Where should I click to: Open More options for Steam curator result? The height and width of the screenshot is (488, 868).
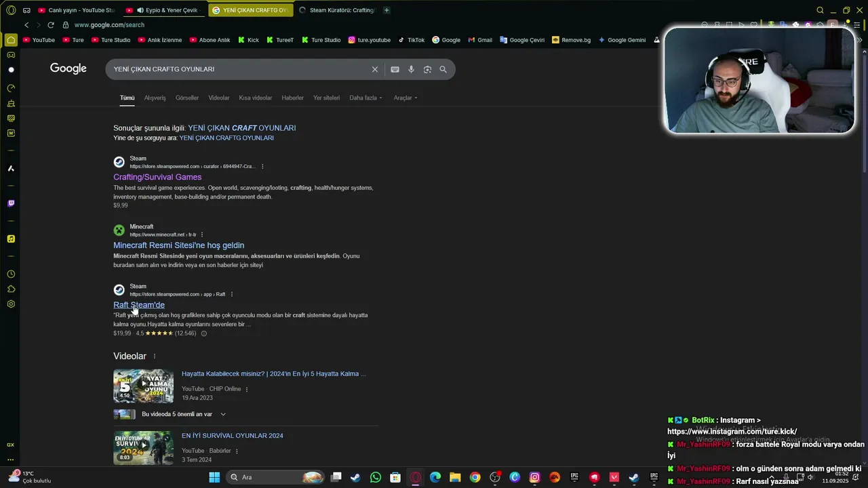point(262,167)
